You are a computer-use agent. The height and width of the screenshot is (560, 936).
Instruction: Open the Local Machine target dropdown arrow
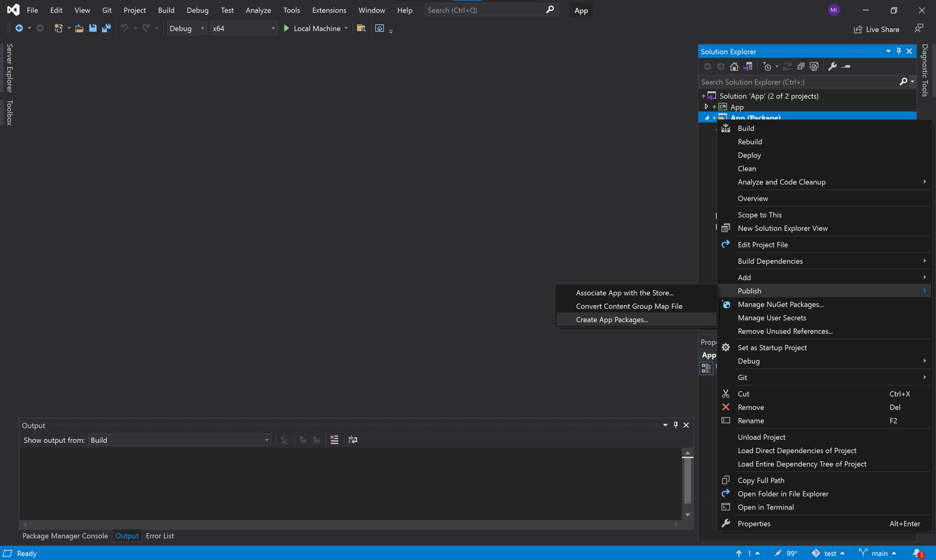(346, 28)
